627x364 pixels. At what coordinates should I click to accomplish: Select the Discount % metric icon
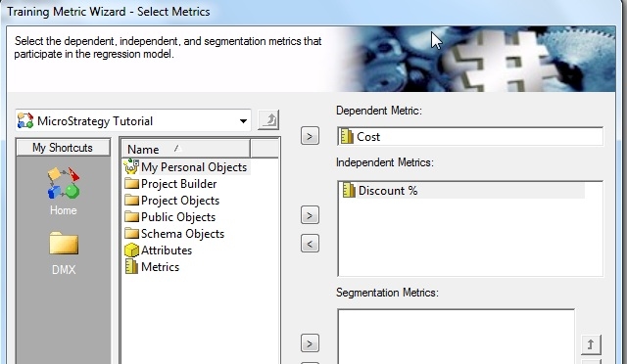coord(349,190)
